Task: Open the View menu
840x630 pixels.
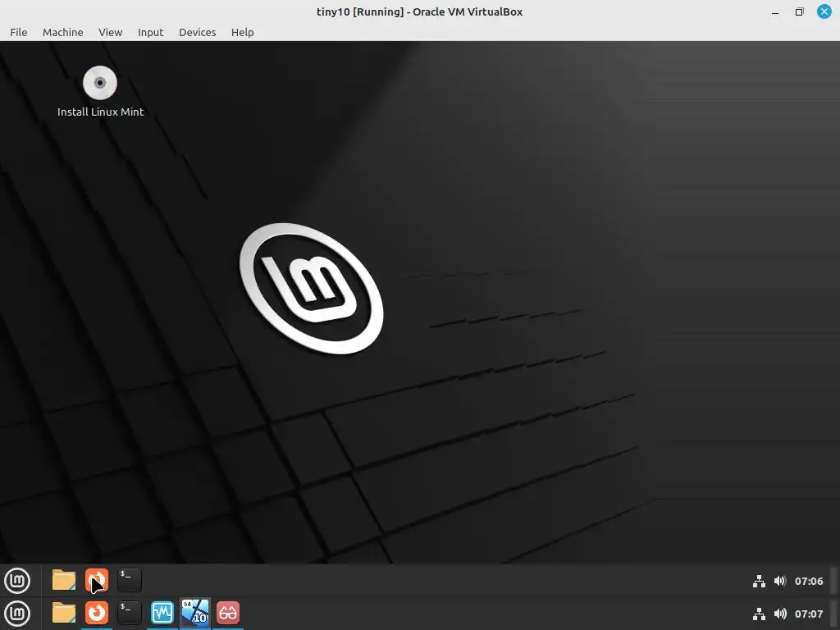Action: pyautogui.click(x=111, y=32)
